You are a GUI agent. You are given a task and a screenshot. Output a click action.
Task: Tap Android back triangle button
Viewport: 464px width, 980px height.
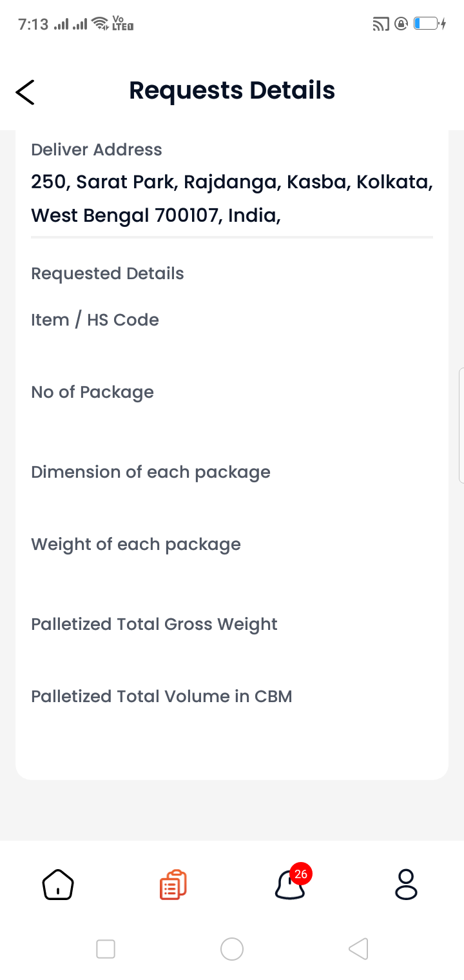tap(358, 949)
